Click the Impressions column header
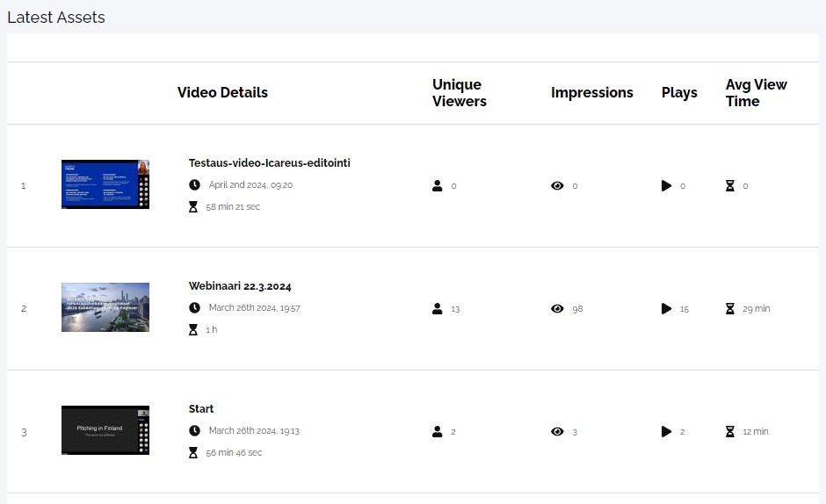 point(592,93)
